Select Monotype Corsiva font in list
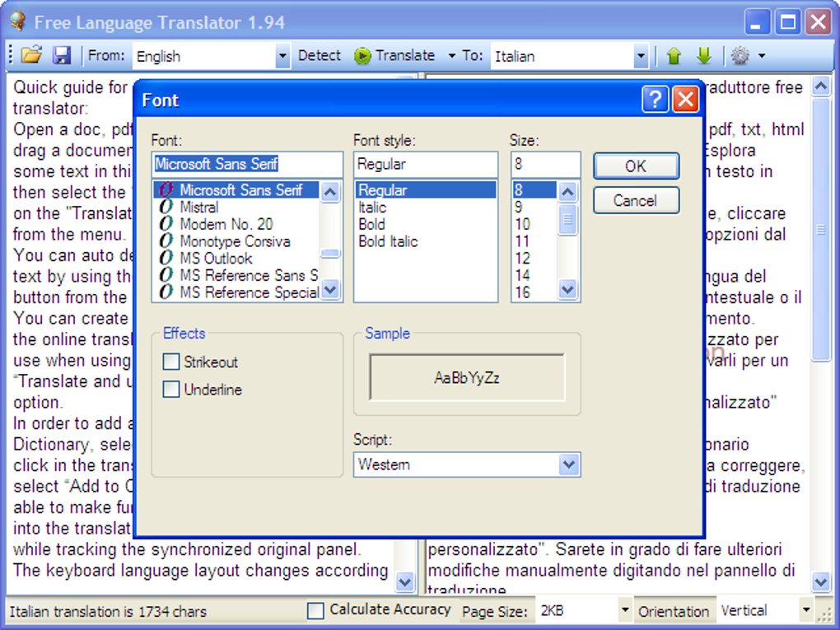The height and width of the screenshot is (630, 840). [x=234, y=241]
